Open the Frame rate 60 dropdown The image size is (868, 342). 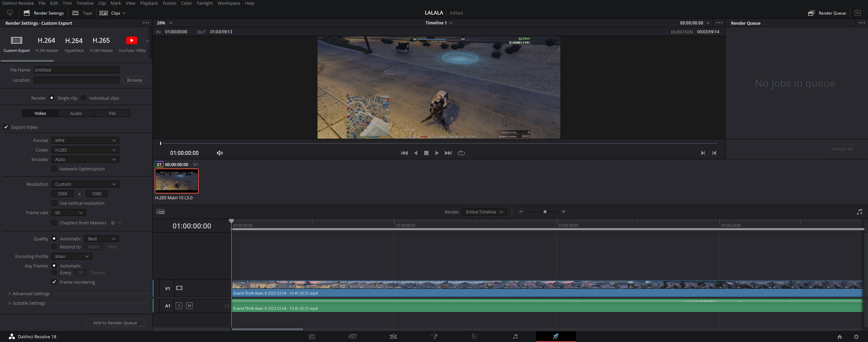click(69, 213)
